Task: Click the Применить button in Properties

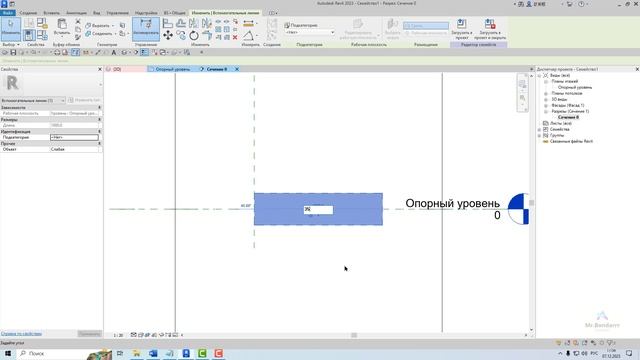Action: [89, 334]
